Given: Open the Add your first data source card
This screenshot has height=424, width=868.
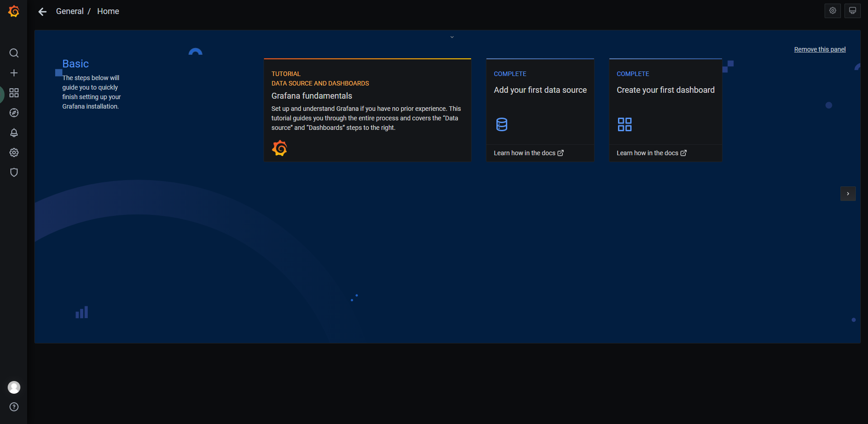Looking at the screenshot, I should tap(540, 110).
